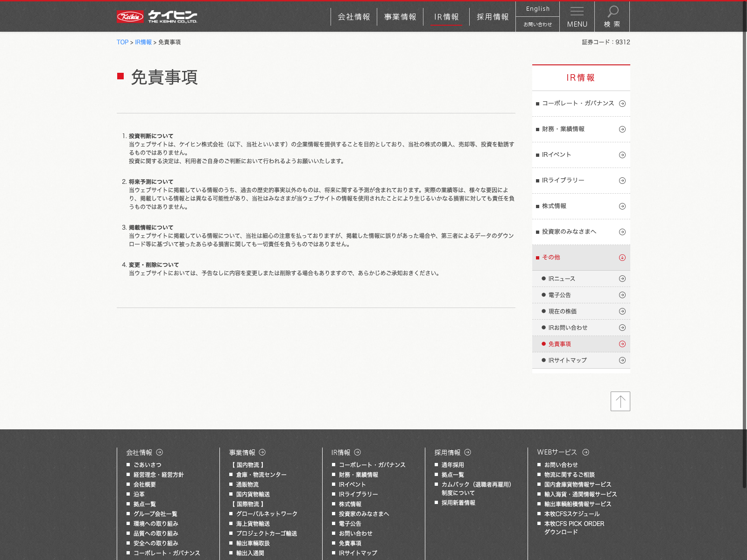Click arrow icon next to footer 会社情報 heading
Screen dimensions: 747x560
[160, 452]
